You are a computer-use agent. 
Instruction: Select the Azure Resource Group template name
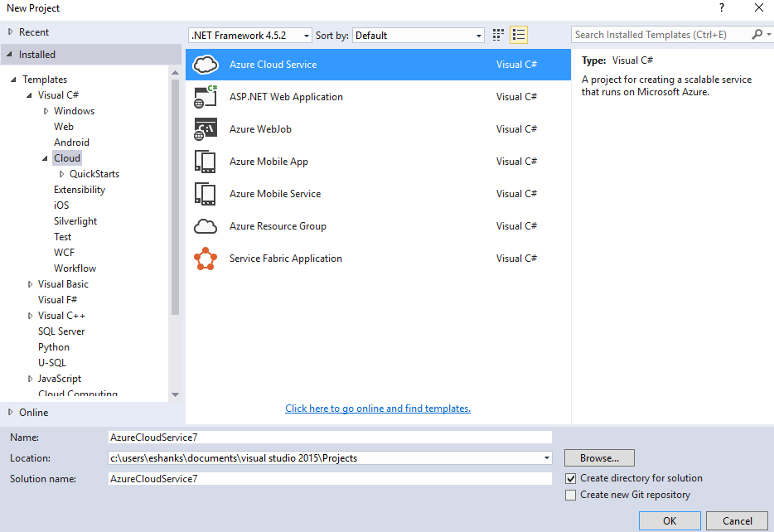[278, 226]
